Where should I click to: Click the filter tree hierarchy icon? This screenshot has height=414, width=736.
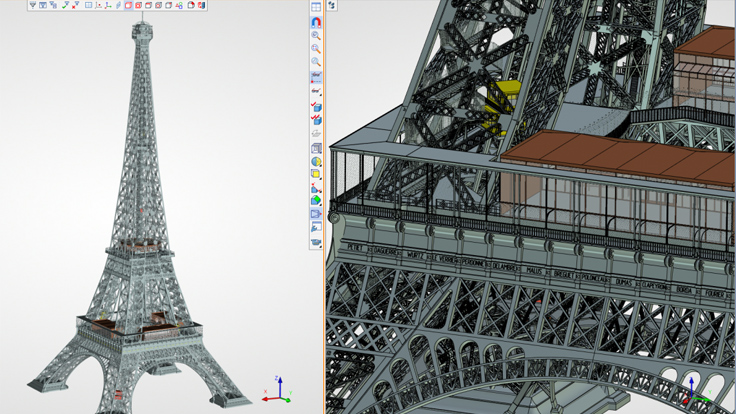(x=53, y=5)
